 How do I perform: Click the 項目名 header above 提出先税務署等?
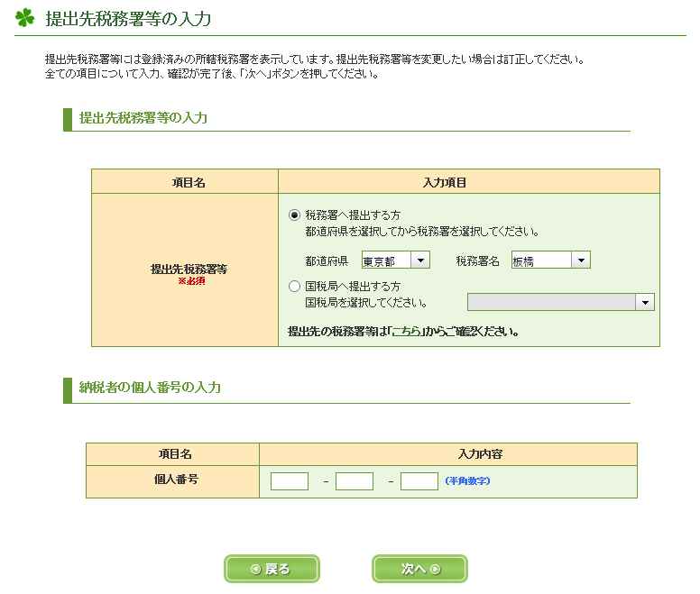(189, 182)
